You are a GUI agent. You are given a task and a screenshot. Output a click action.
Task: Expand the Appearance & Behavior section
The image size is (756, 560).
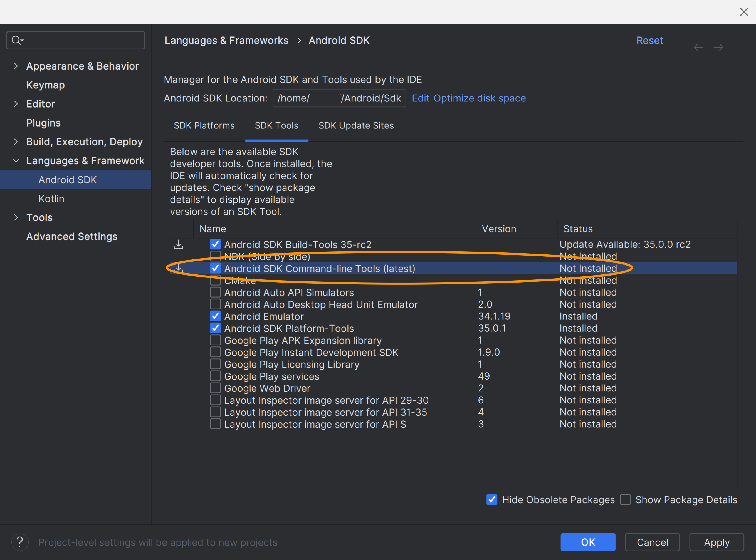coord(16,66)
